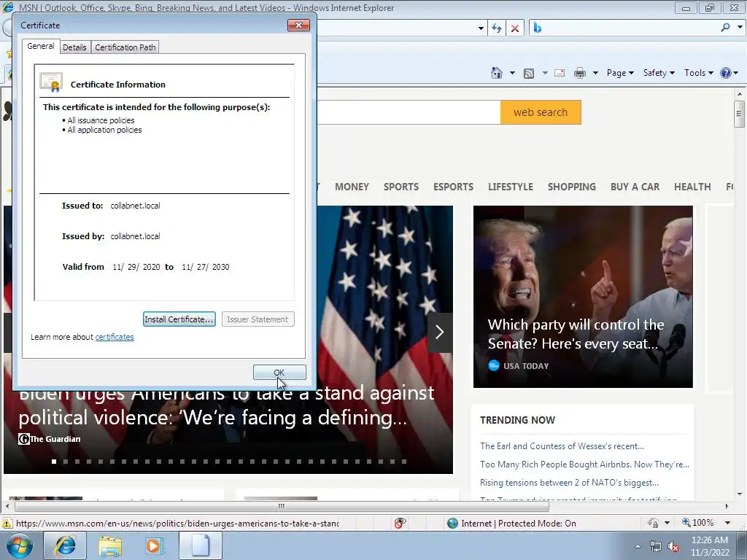The height and width of the screenshot is (560, 747).
Task: Open the Certification Path tab
Action: click(x=125, y=47)
